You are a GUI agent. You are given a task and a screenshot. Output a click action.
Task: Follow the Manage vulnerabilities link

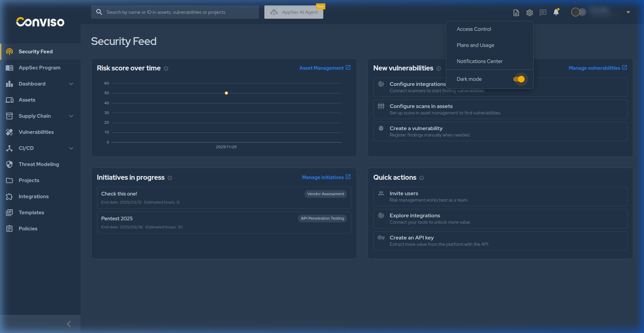[597, 68]
